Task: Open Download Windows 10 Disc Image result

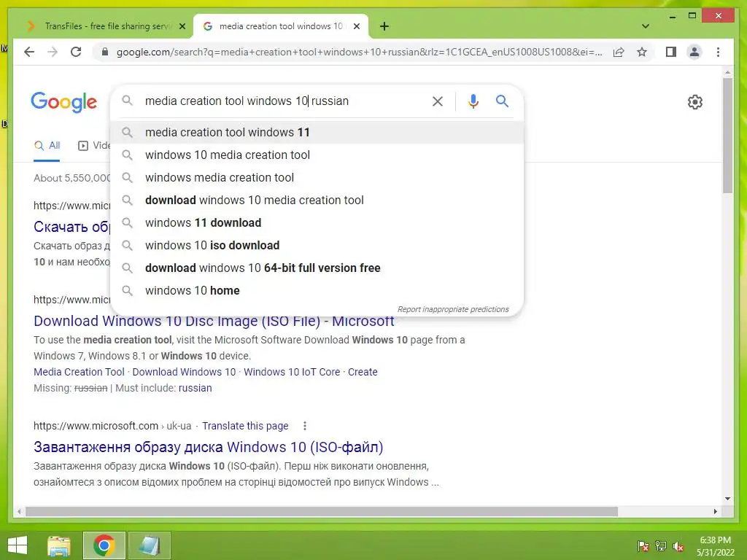Action: click(214, 322)
